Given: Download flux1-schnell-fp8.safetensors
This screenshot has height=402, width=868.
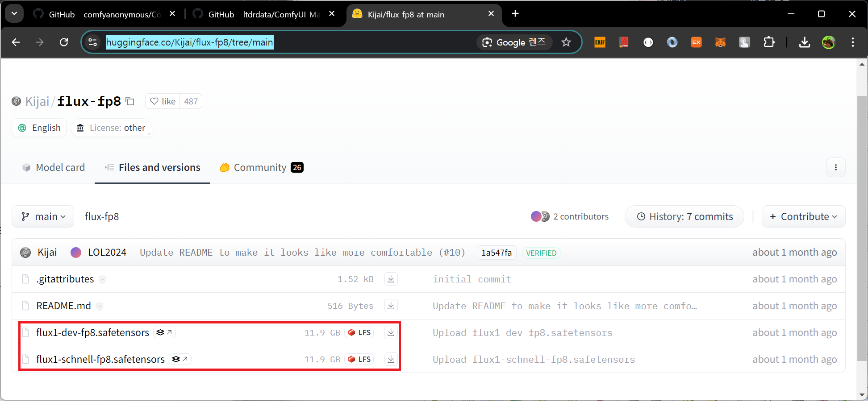Looking at the screenshot, I should (x=391, y=359).
